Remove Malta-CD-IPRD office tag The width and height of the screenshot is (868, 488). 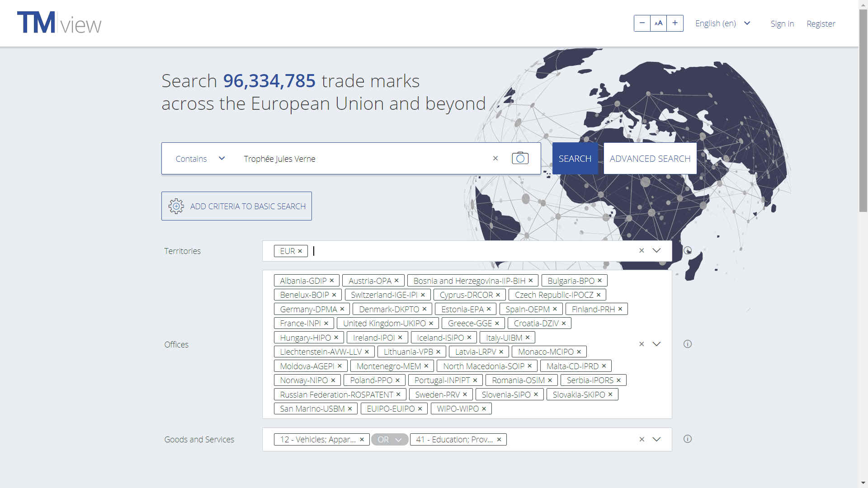pos(604,366)
